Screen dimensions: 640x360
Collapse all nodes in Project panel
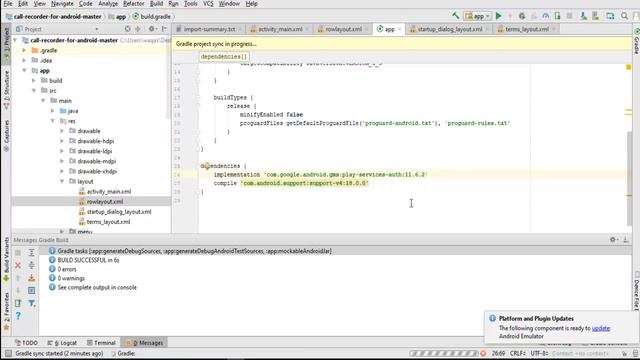(x=138, y=29)
